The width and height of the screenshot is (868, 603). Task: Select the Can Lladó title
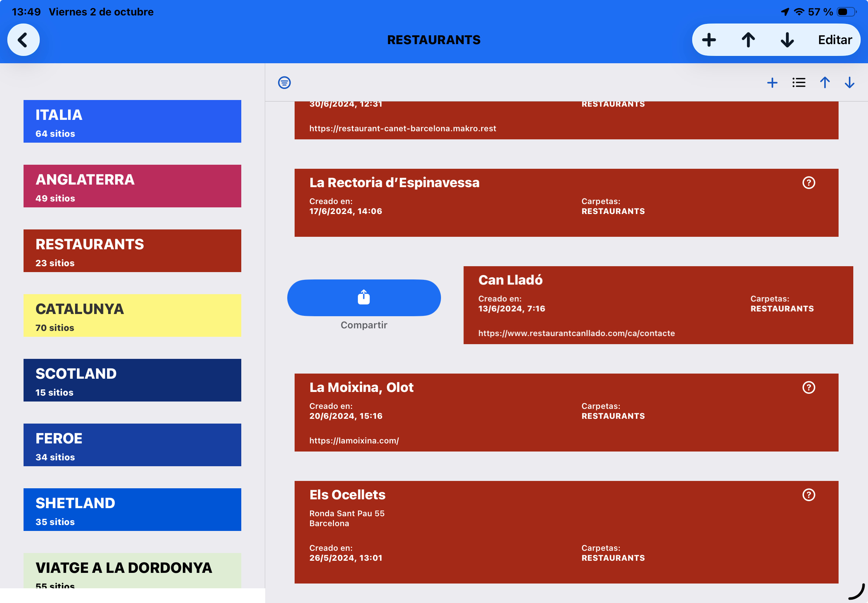tap(510, 280)
